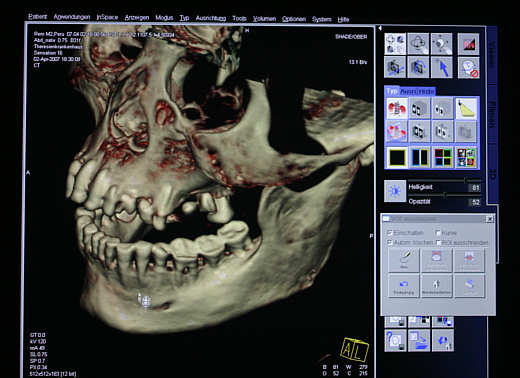Click the question mark help icon

pyautogui.click(x=395, y=340)
